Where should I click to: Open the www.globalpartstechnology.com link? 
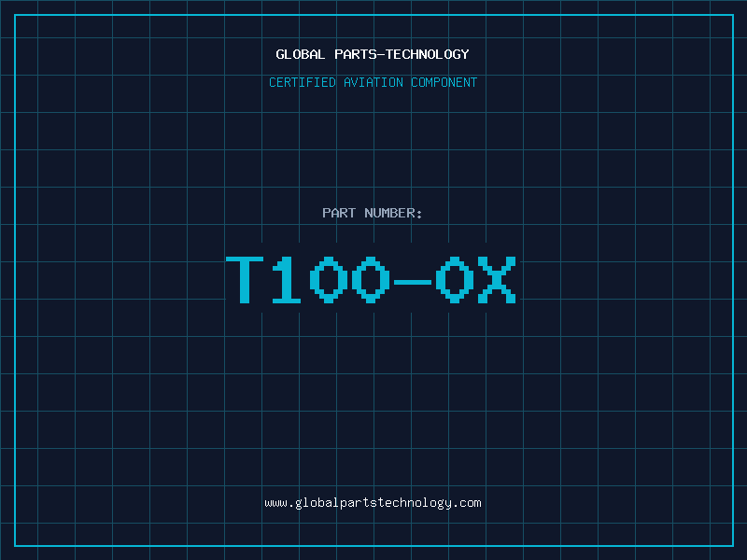pos(373,503)
